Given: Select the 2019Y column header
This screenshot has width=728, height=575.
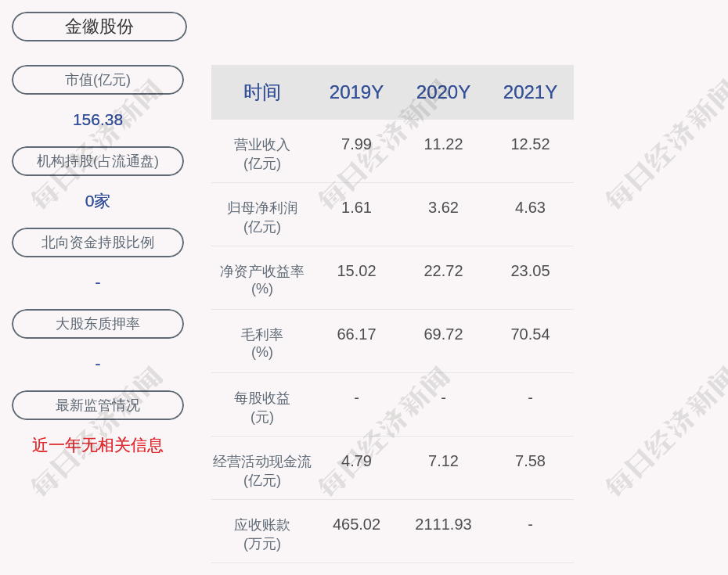Looking at the screenshot, I should coord(356,92).
